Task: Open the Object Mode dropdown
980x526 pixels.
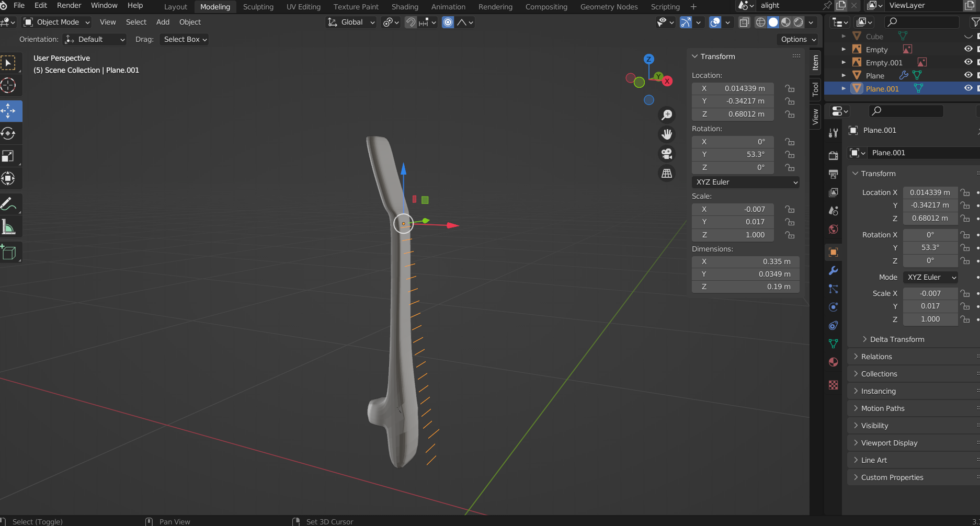Action: [57, 22]
